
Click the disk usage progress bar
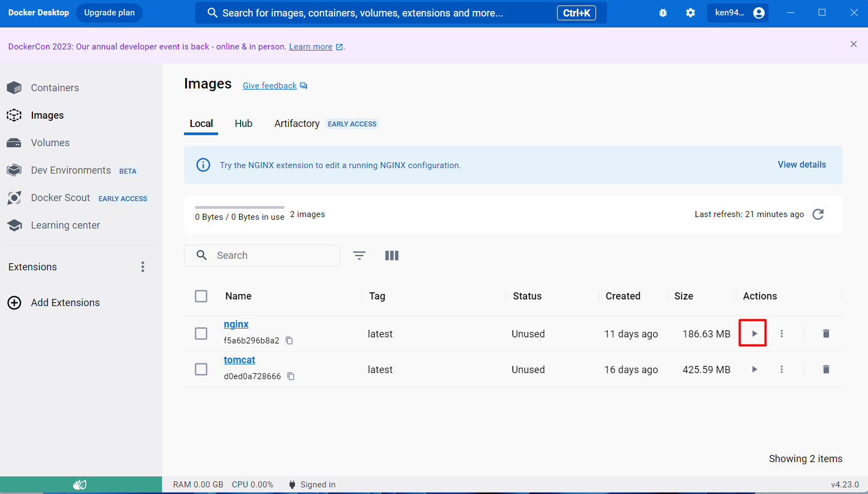click(x=240, y=207)
